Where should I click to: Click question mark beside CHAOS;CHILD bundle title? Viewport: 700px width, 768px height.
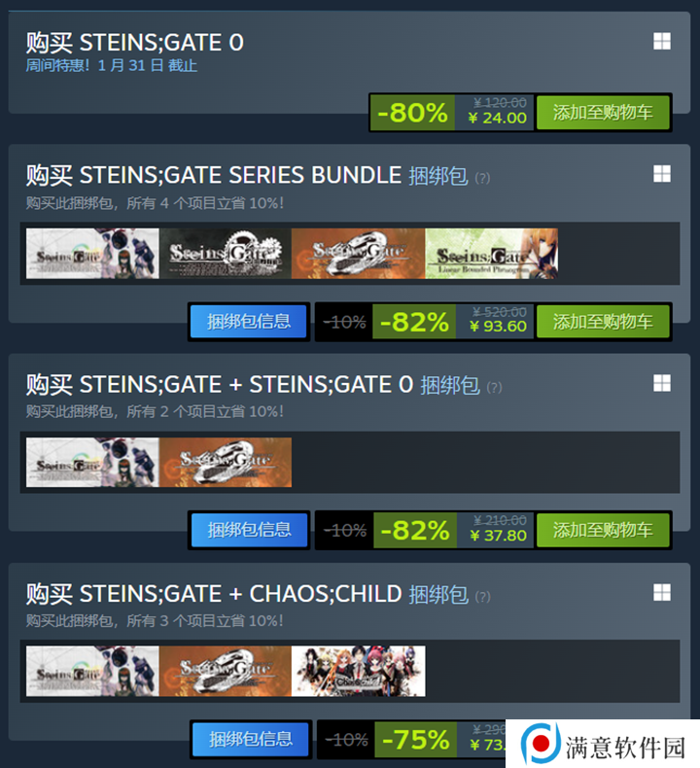pos(482,597)
